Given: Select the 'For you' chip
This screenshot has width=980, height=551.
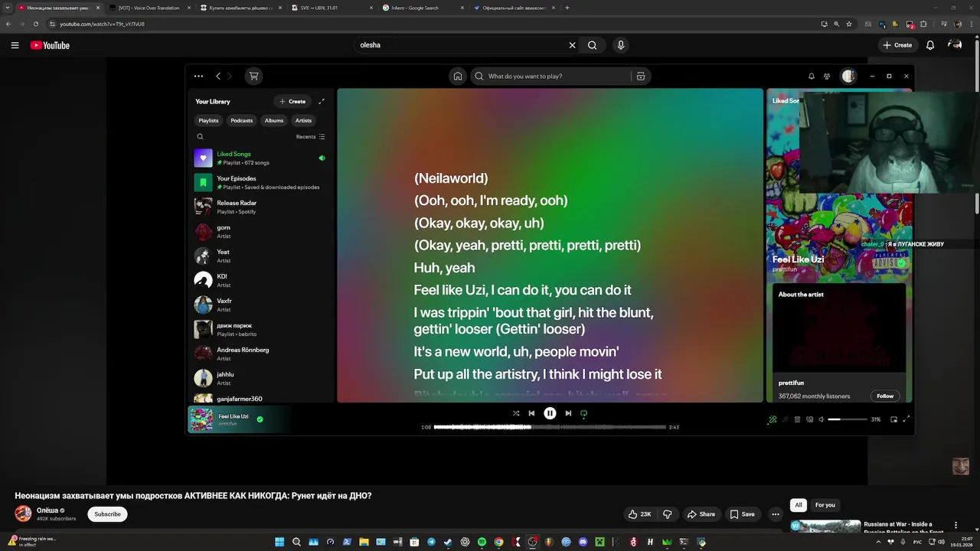Looking at the screenshot, I should (x=825, y=505).
